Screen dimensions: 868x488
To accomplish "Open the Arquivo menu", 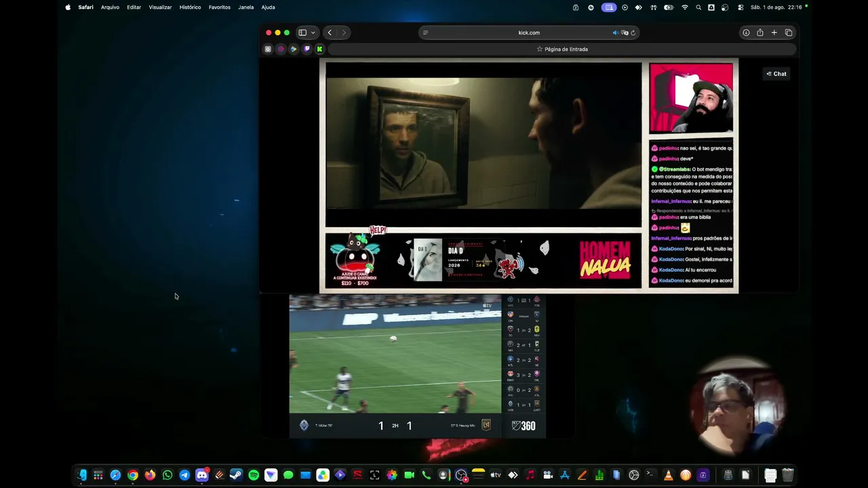I will tap(110, 7).
